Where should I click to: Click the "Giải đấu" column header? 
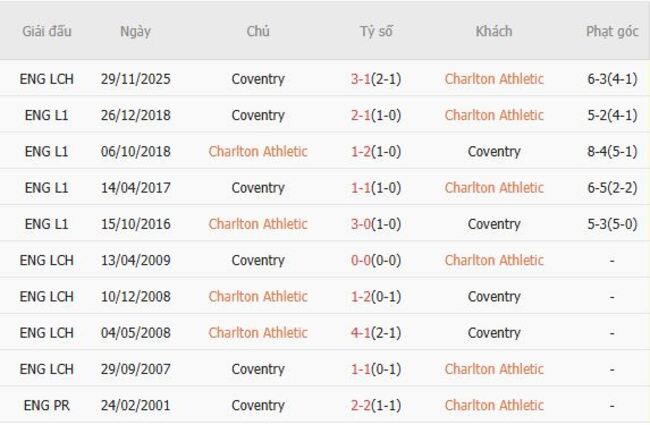coord(46,31)
